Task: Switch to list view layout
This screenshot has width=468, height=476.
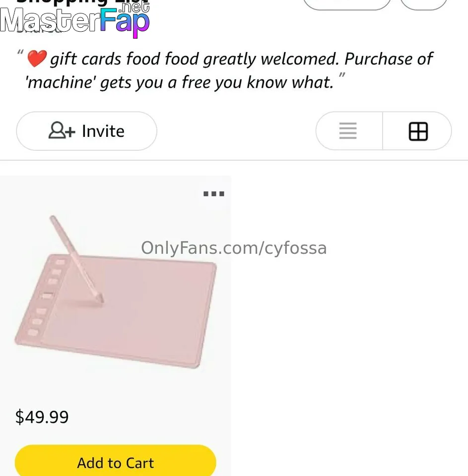Action: pyautogui.click(x=348, y=131)
